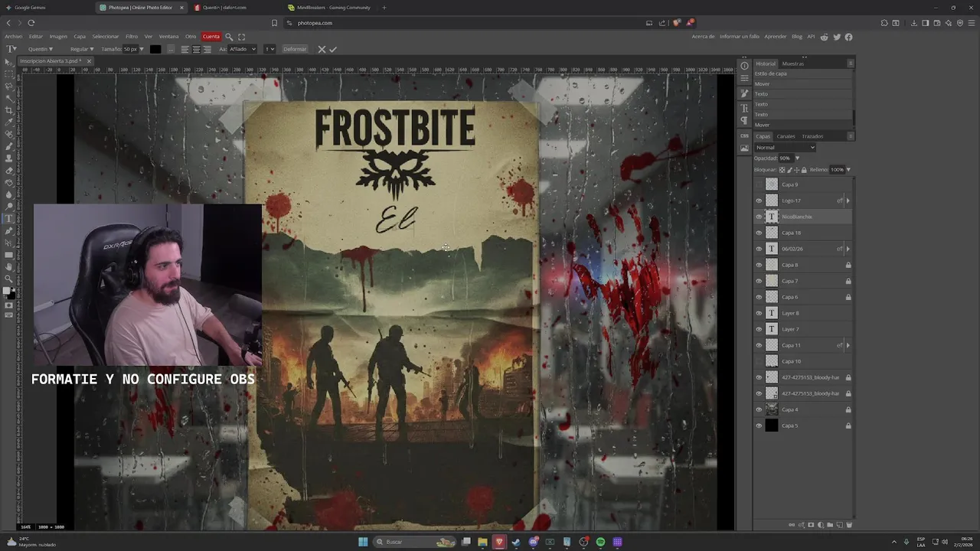Open the Archivo menu
The height and width of the screenshot is (551, 980).
pyautogui.click(x=14, y=37)
